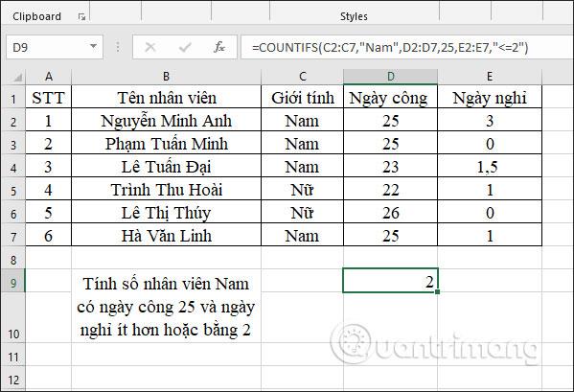Select row 9 header
Screen dimensions: 574x392
pyautogui.click(x=13, y=282)
